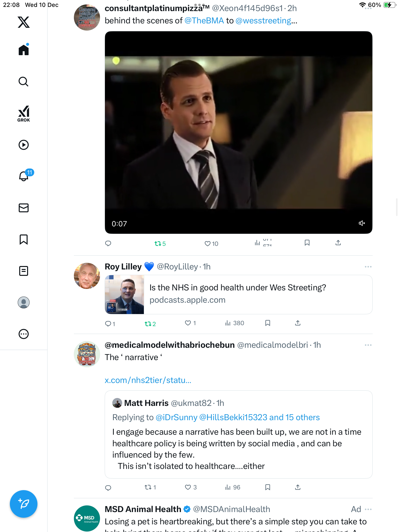The width and height of the screenshot is (399, 532).
Task: Open more options on medicalmodelwithabriochebun post
Action: 368,345
